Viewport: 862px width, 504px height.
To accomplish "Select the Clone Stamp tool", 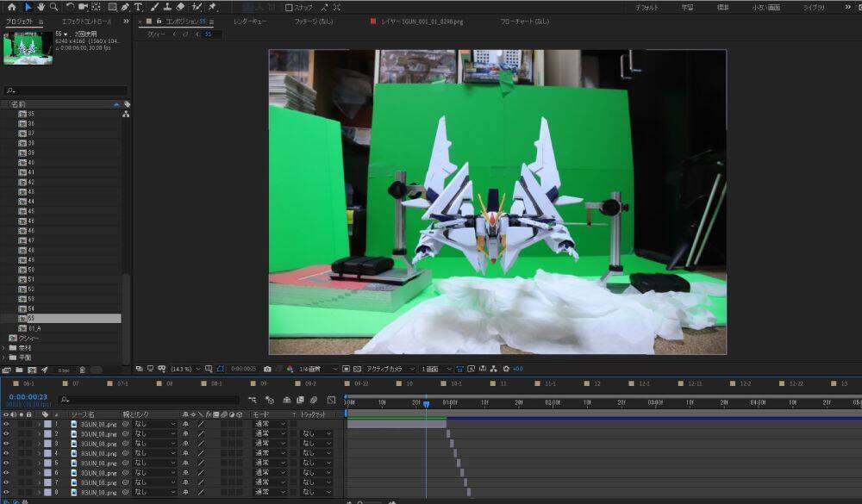I will 167,7.
